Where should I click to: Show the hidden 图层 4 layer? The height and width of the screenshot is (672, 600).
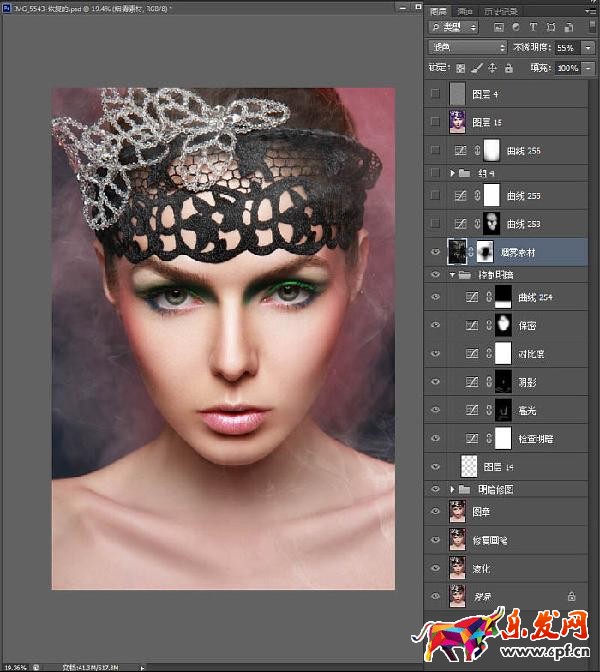tap(434, 94)
